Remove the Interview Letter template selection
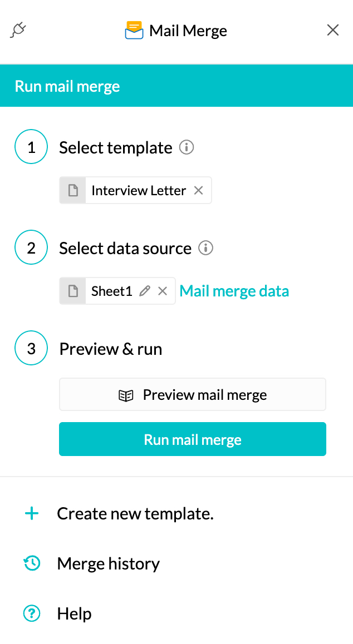The image size is (353, 644). (x=198, y=190)
